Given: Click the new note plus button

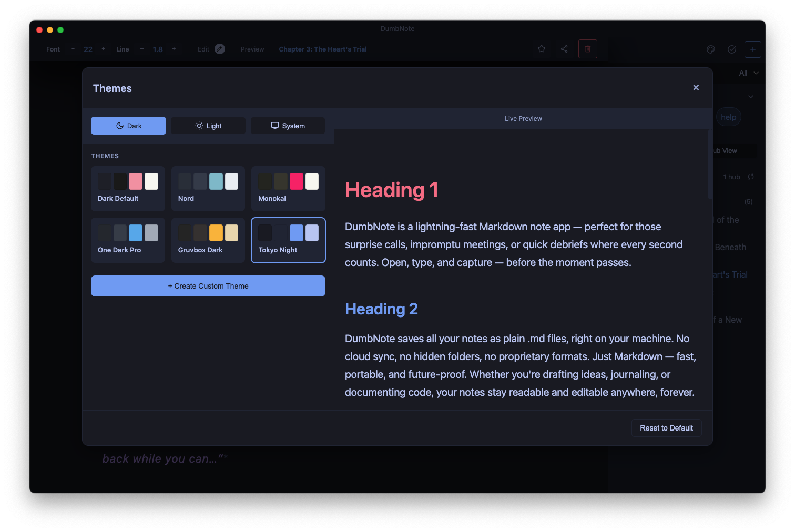Looking at the screenshot, I should (x=753, y=49).
